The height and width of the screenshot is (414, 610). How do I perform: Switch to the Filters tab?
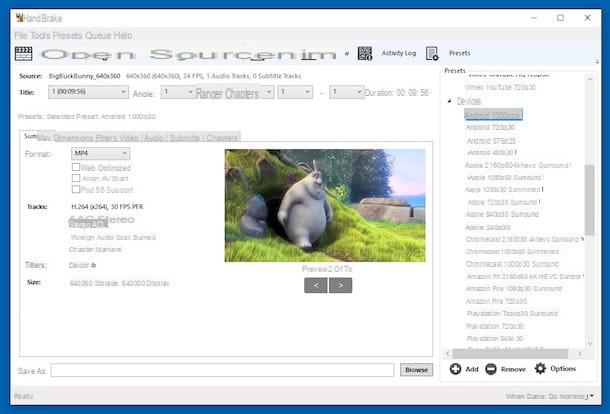click(x=106, y=138)
